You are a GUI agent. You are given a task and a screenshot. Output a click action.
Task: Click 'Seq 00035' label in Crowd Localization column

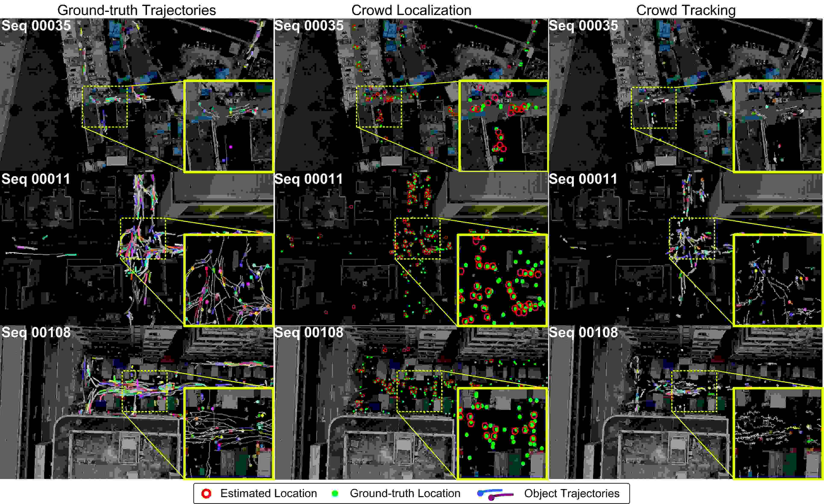click(x=309, y=25)
